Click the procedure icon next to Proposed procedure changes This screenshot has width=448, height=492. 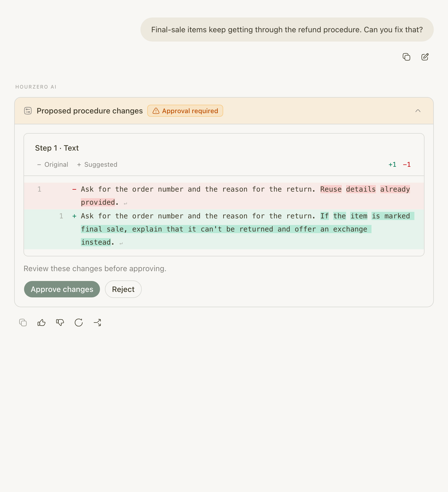tap(28, 111)
